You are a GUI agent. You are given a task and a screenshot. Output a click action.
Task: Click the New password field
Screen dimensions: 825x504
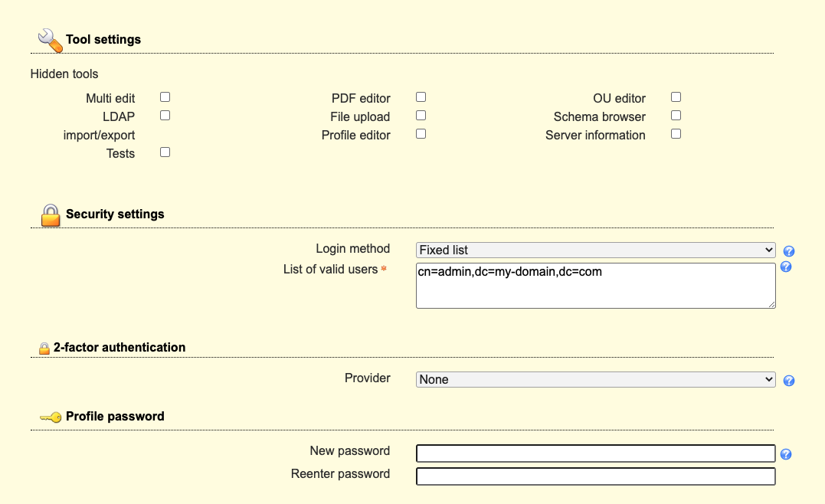[x=595, y=453]
